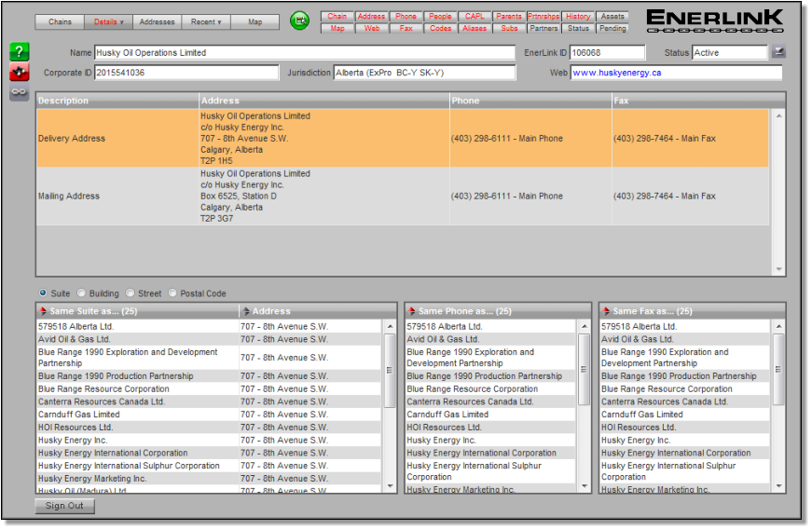Screen dimensions: 812x530
Task: Select the Street radio button
Action: coord(130,293)
